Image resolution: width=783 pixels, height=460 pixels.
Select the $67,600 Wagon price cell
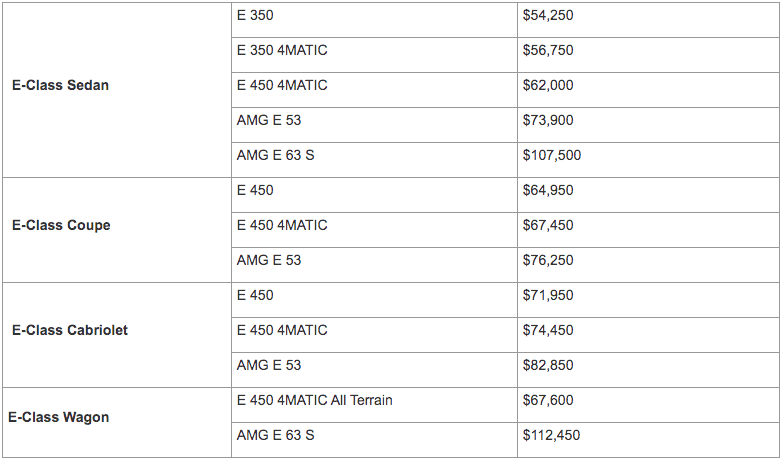(648, 405)
